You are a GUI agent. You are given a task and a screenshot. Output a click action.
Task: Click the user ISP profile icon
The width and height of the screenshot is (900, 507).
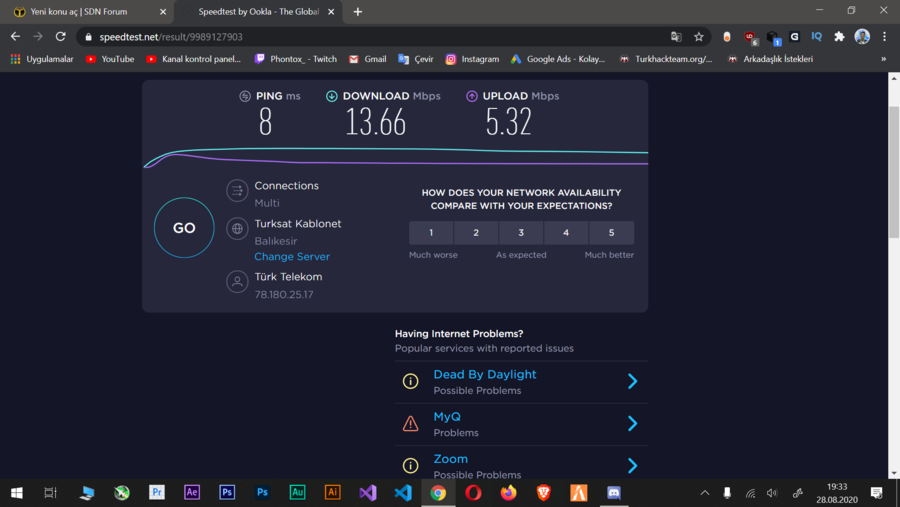click(x=237, y=282)
